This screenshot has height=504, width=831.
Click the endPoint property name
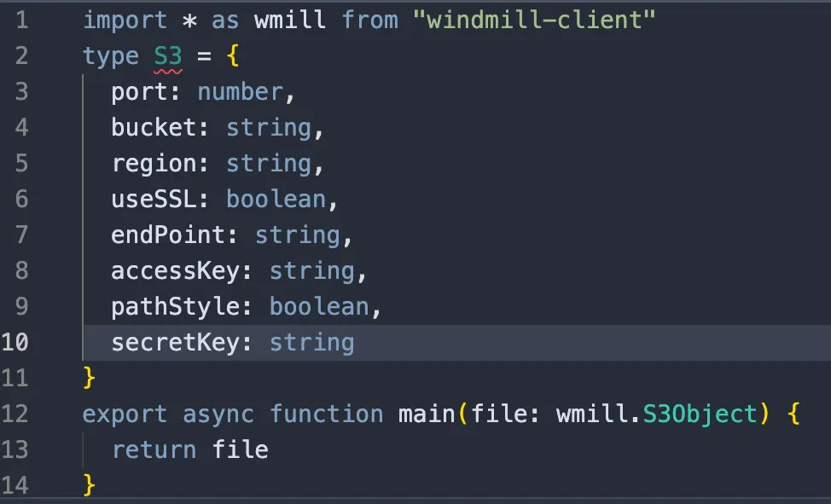[166, 235]
